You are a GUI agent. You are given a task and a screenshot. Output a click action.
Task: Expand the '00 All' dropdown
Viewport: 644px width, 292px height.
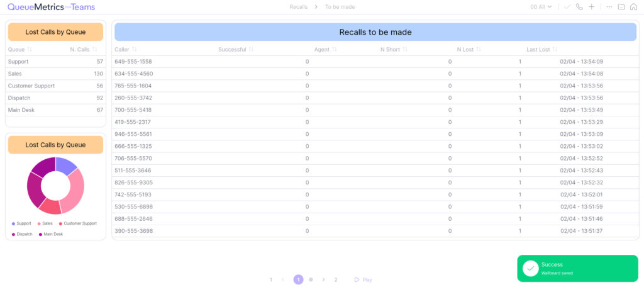coord(541,7)
